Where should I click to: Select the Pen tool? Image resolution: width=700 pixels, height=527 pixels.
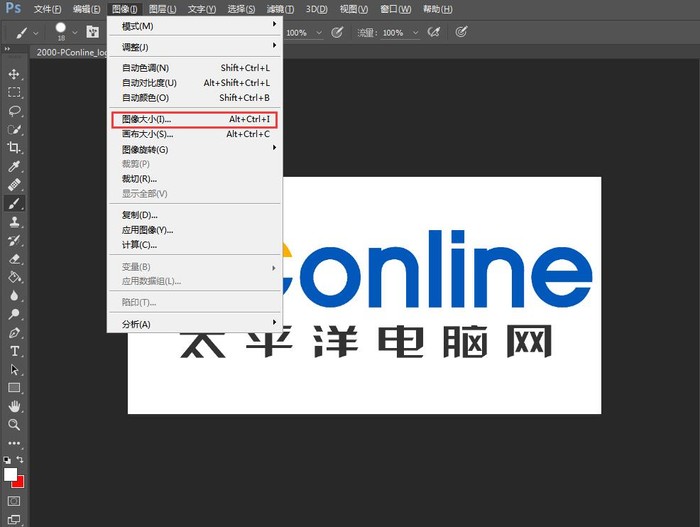pos(14,333)
